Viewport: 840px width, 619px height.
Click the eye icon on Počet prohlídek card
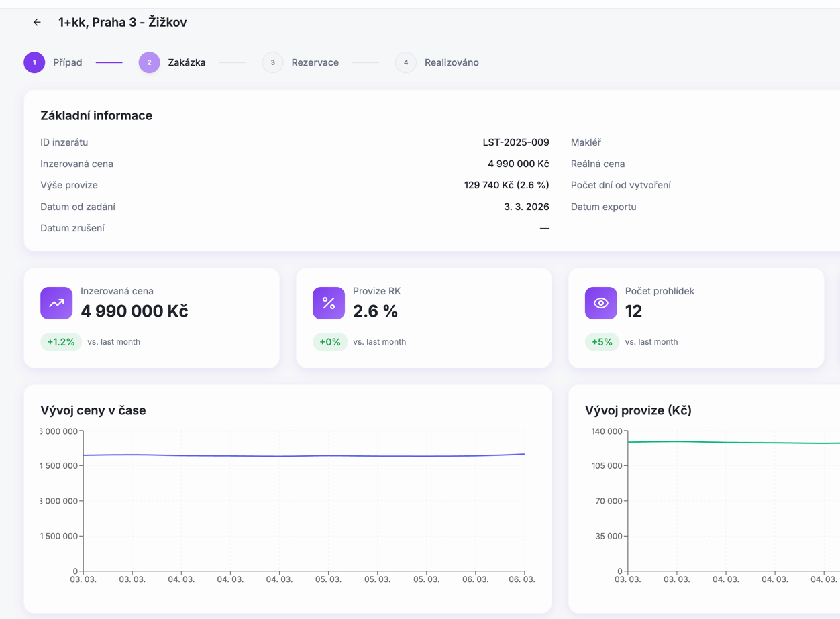[x=600, y=303]
